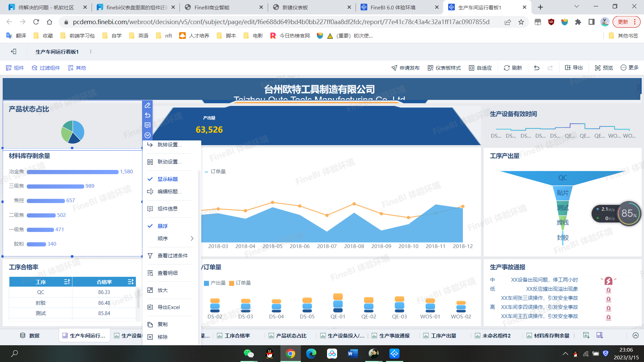Click the QC layer of the funnel chart
Image resolution: width=644 pixels, height=362 pixels.
click(x=563, y=178)
